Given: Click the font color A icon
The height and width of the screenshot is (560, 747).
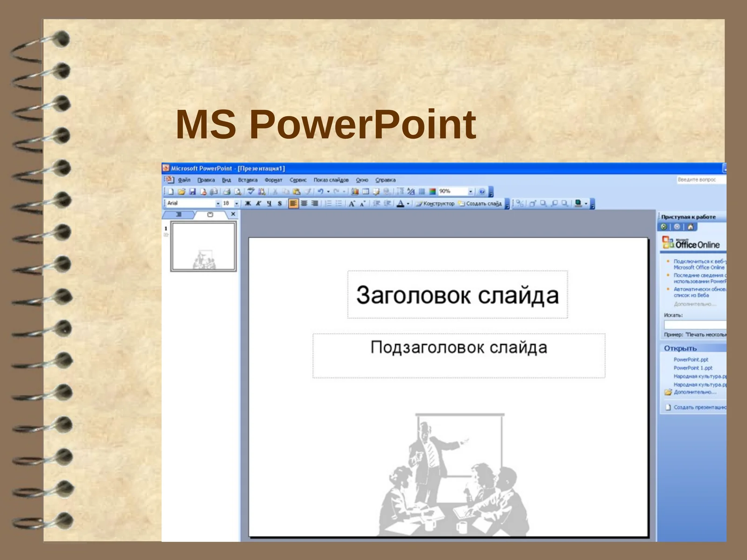Looking at the screenshot, I should (400, 203).
